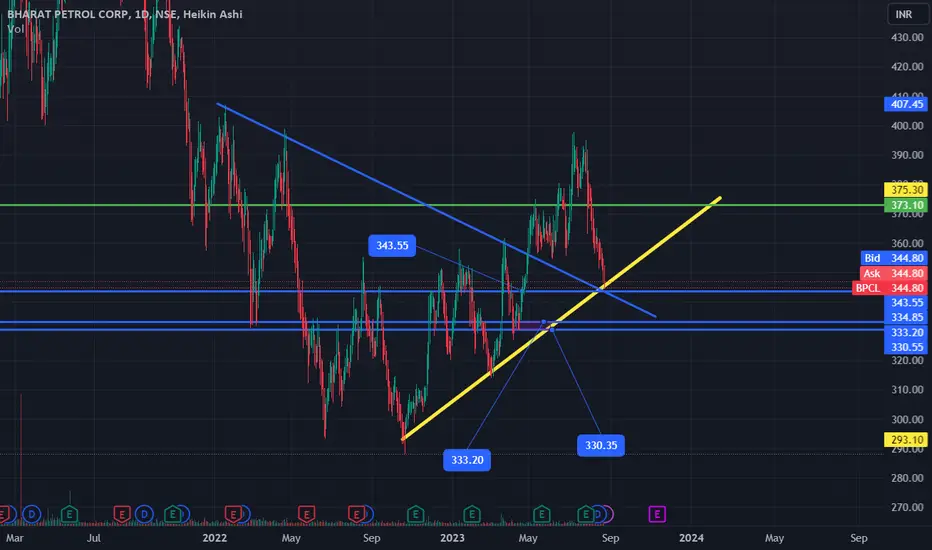Click the blue dividend D marker above Mar
The height and width of the screenshot is (550, 932).
pyautogui.click(x=32, y=514)
